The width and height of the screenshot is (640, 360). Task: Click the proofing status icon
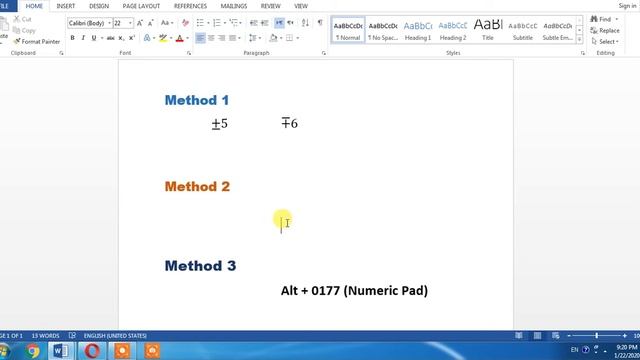point(72,336)
